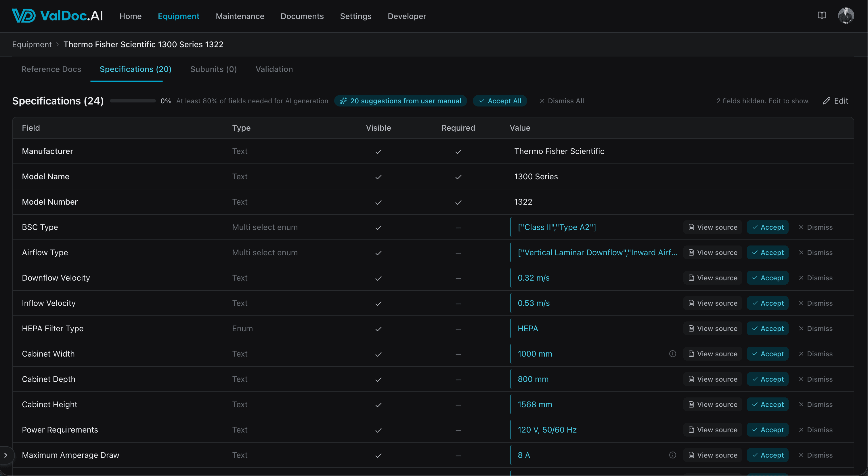The height and width of the screenshot is (476, 868).
Task: Accept the Maximum Amperage Draw value
Action: [x=768, y=455]
